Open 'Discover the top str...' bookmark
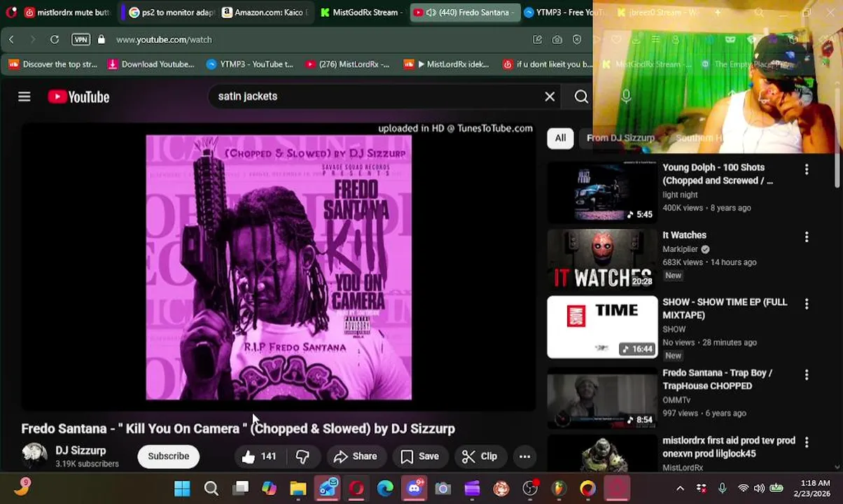The width and height of the screenshot is (843, 504). coord(53,64)
